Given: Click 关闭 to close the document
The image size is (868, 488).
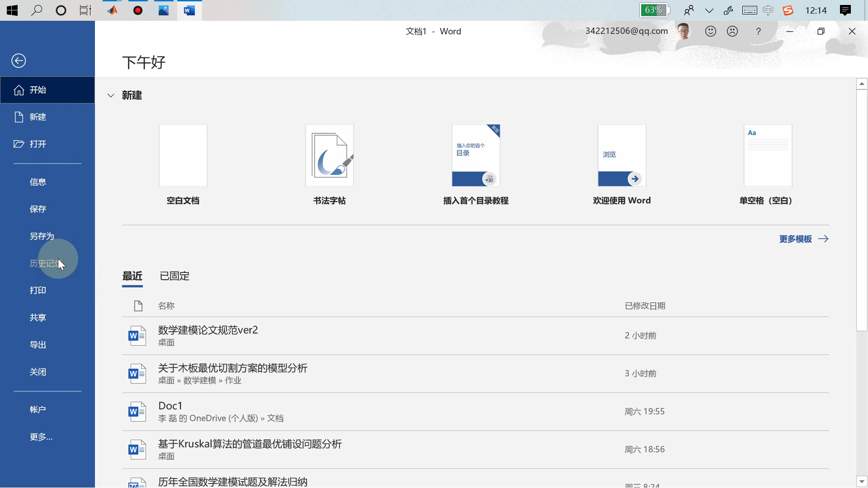Looking at the screenshot, I should 47,372.
